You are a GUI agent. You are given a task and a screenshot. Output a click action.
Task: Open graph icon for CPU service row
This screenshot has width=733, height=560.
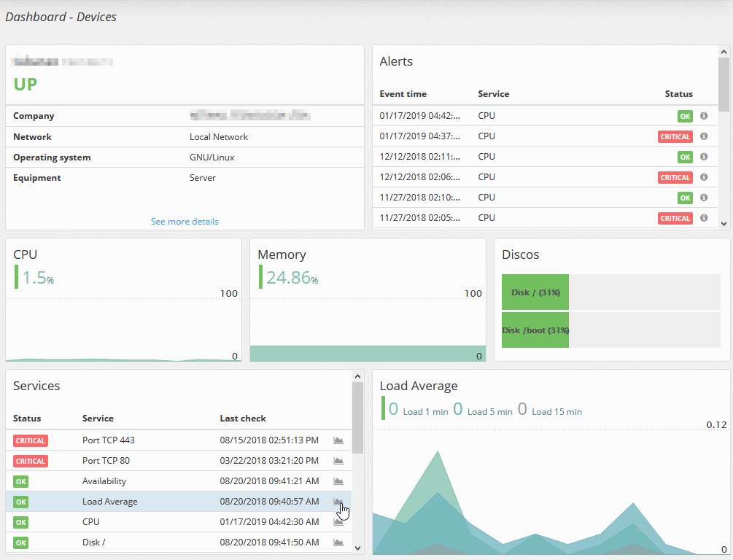tap(338, 521)
